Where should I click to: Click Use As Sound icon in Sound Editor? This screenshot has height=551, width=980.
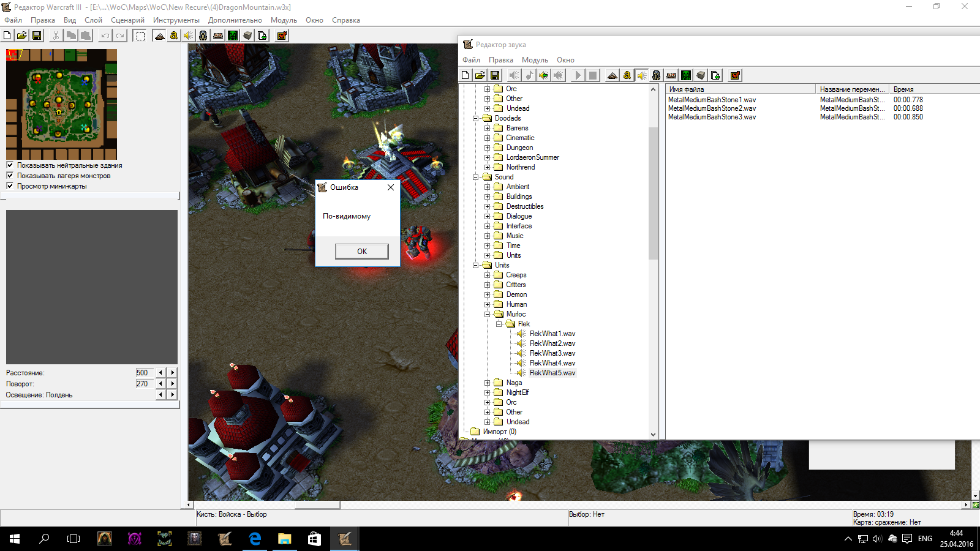coord(514,75)
